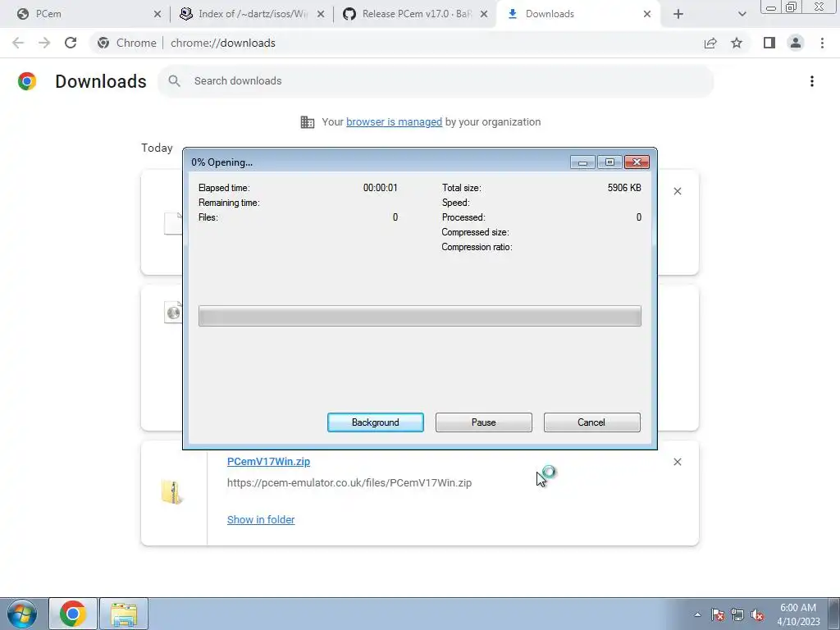This screenshot has height=630, width=840.
Task: Remove PCemV17Win.zip from downloads list
Action: click(x=677, y=462)
